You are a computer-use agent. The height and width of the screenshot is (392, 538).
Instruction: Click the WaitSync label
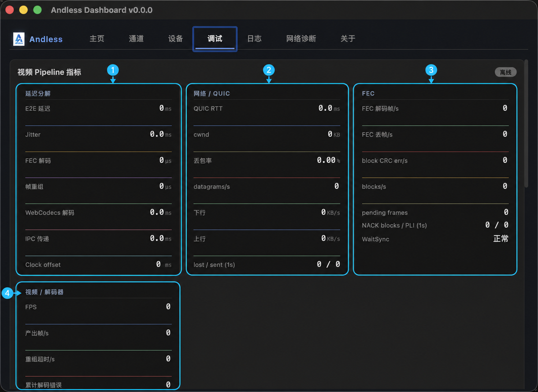click(375, 239)
